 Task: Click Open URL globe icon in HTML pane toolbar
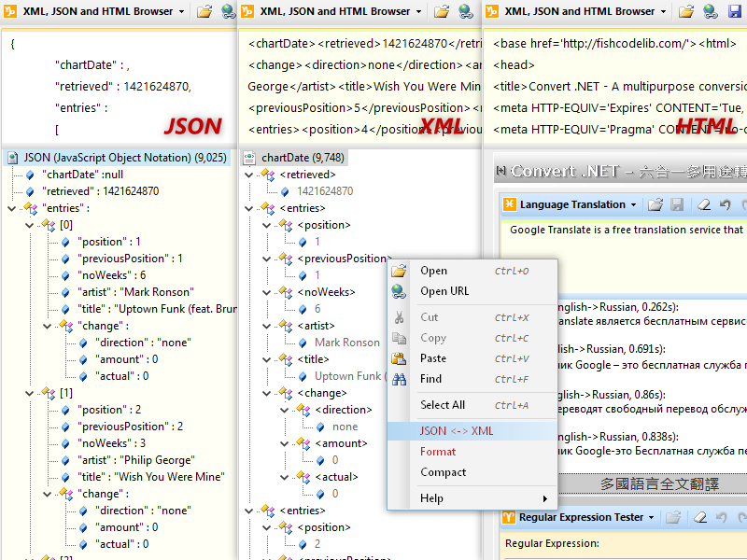coord(711,11)
